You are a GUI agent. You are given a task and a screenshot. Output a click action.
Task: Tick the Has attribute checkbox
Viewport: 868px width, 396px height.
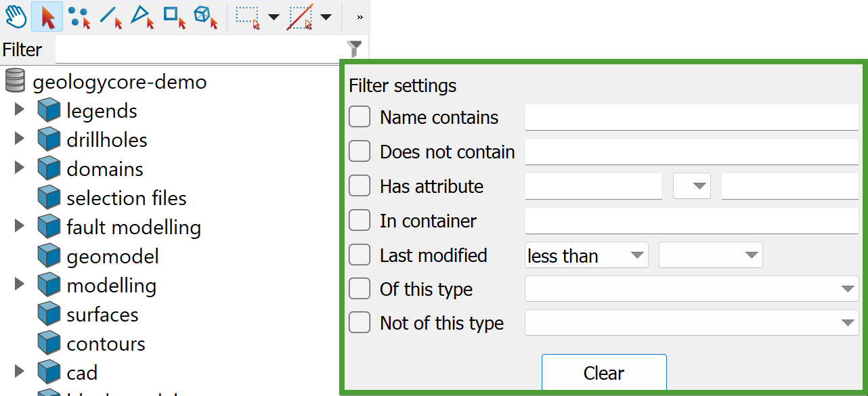click(x=360, y=186)
